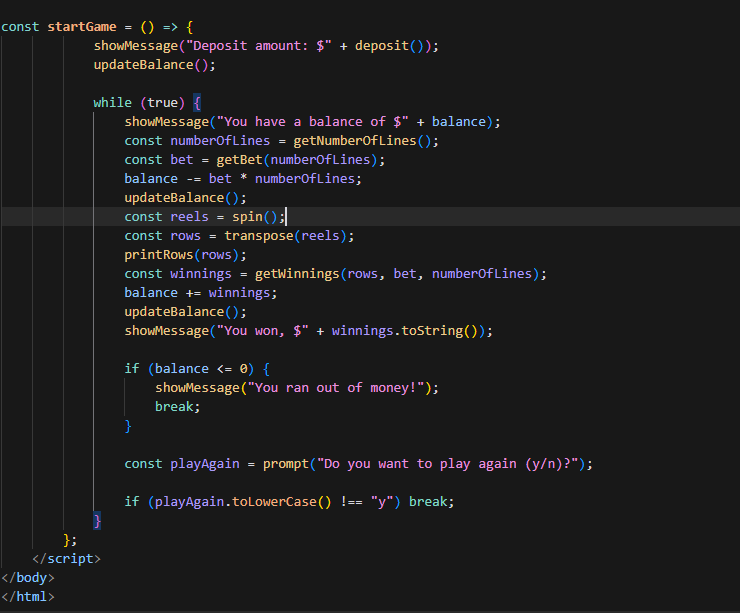Click the getNumberOfLines() call
Image resolution: width=740 pixels, height=613 pixels.
tap(362, 141)
